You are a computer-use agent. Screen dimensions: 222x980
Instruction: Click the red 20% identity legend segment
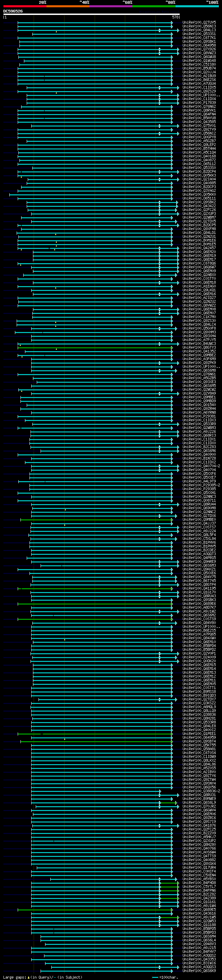[x=25, y=6]
